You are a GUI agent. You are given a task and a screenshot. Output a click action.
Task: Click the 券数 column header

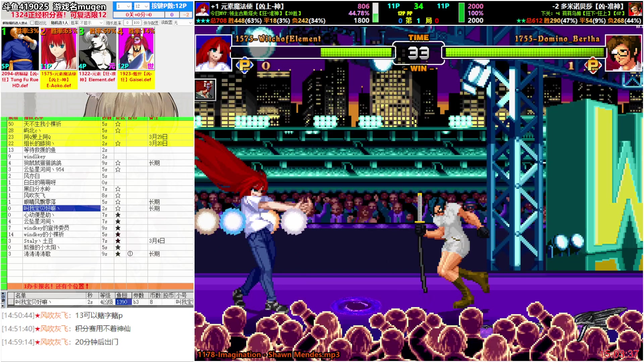pos(140,295)
